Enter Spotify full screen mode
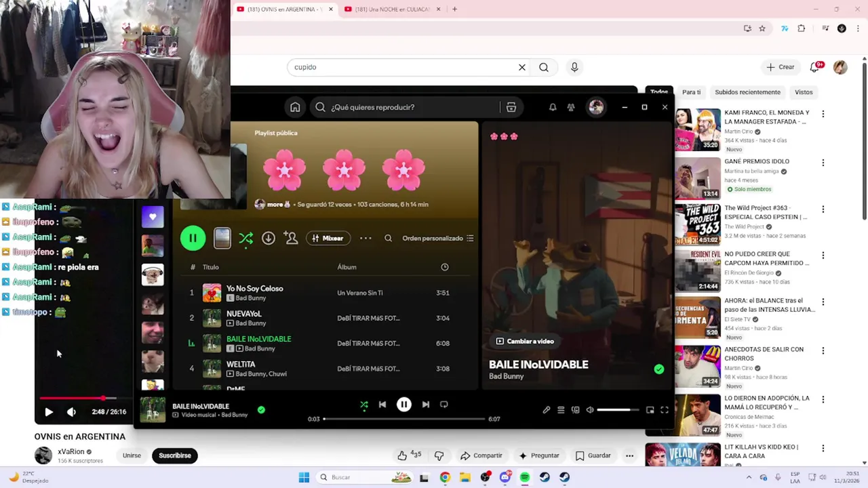868x488 pixels. 665,410
